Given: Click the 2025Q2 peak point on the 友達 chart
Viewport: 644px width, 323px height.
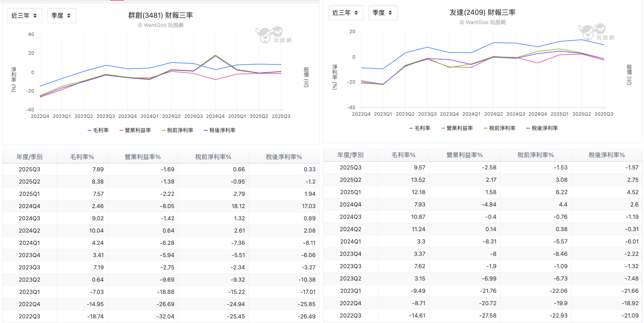Looking at the screenshot, I should [x=582, y=40].
